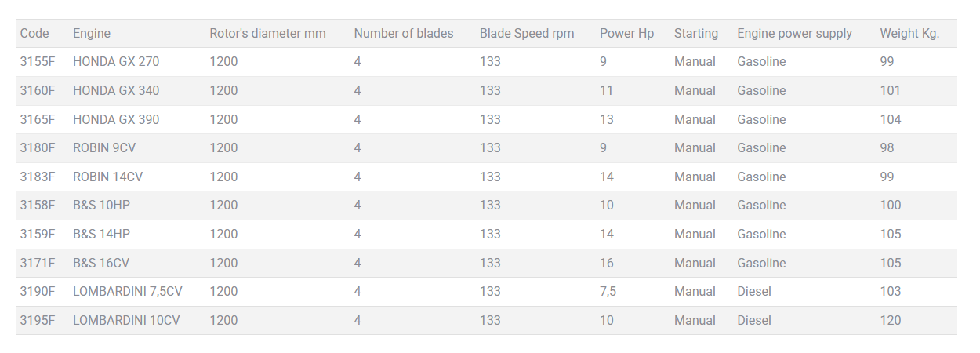The height and width of the screenshot is (353, 980).
Task: Select the LOMBARDINI 7,5CV engine cell
Action: tap(128, 292)
